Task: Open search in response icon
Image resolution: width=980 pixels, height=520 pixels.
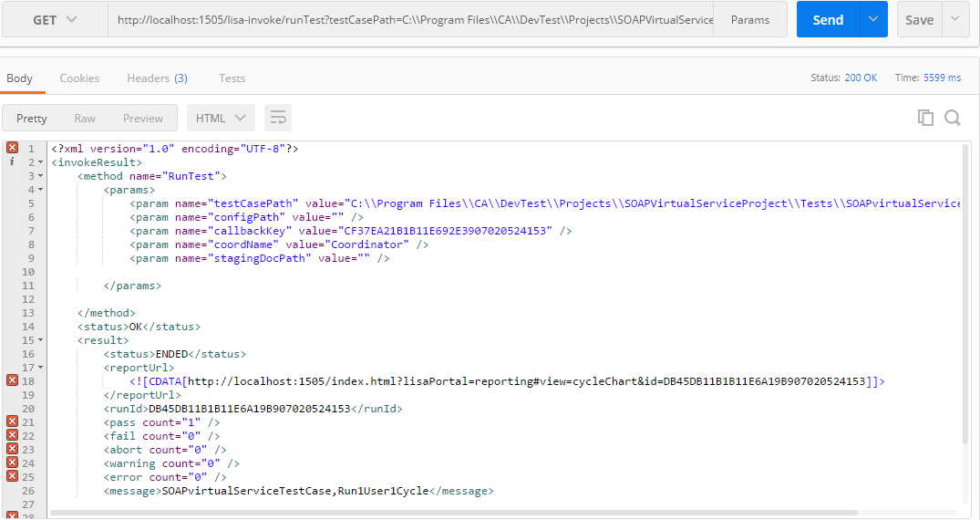Action: pyautogui.click(x=953, y=118)
